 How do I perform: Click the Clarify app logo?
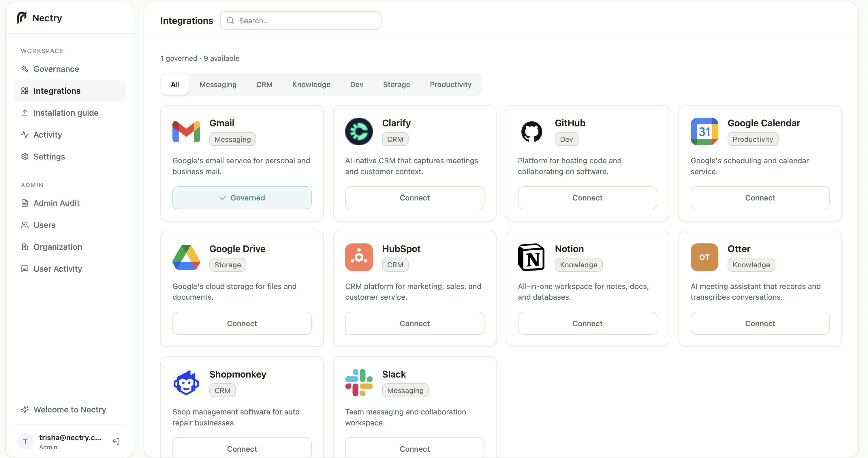(359, 132)
